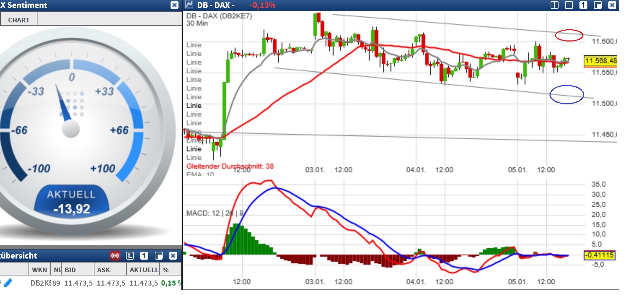Click the detach icon in overview panel header

pos(159,256)
